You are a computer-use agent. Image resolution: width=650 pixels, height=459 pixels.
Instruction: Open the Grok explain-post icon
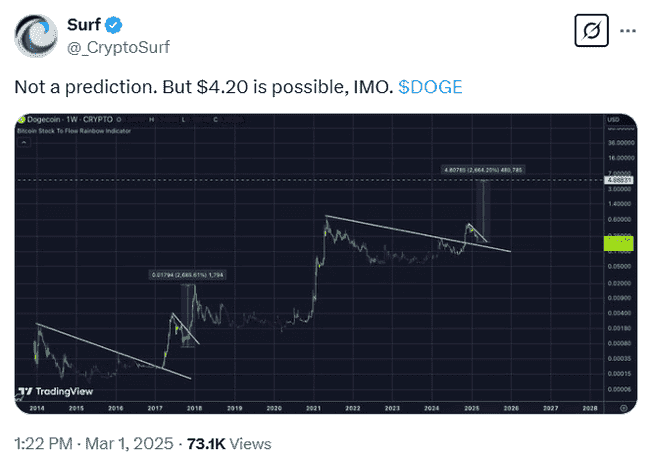(x=589, y=31)
